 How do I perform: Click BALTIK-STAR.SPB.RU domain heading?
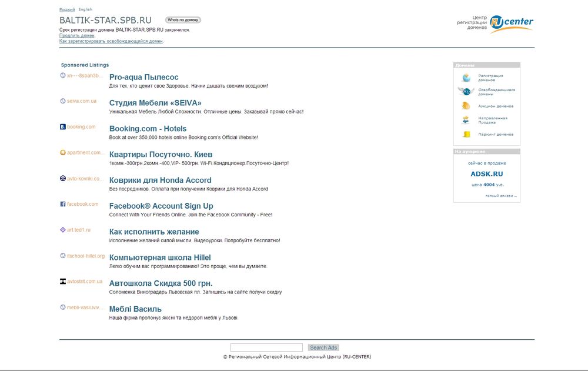tap(105, 20)
